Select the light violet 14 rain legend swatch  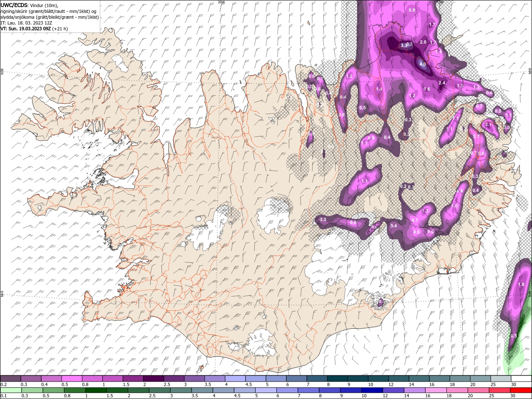415,390
